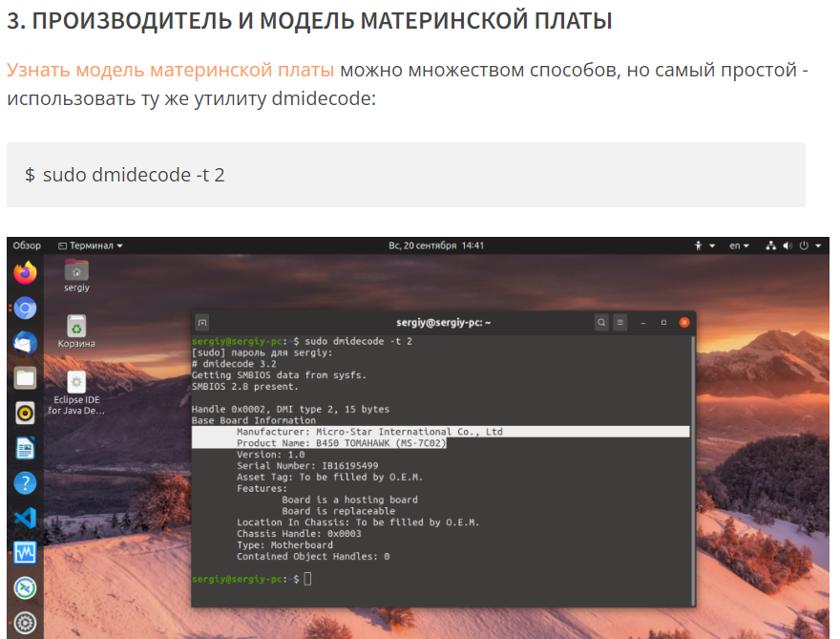The width and height of the screenshot is (840, 639).
Task: Click the 'sergiy@sergiy-pc: ~' terminal title
Action: click(x=443, y=322)
